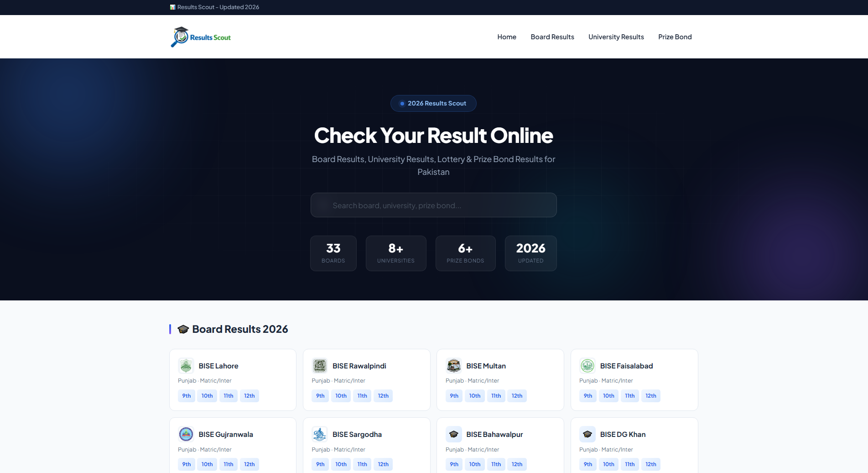Image resolution: width=868 pixels, height=473 pixels.
Task: Click the graduation cap beside Board Results 2026
Action: point(183,329)
